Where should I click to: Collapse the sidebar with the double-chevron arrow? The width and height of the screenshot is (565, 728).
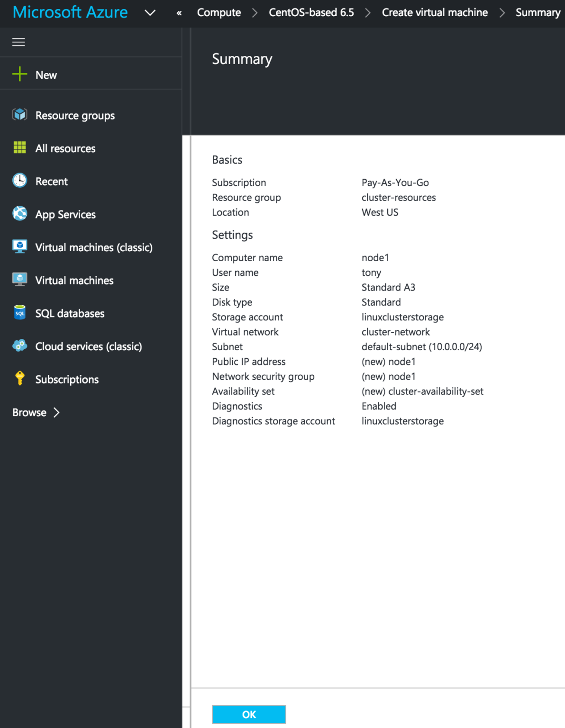[x=179, y=13]
